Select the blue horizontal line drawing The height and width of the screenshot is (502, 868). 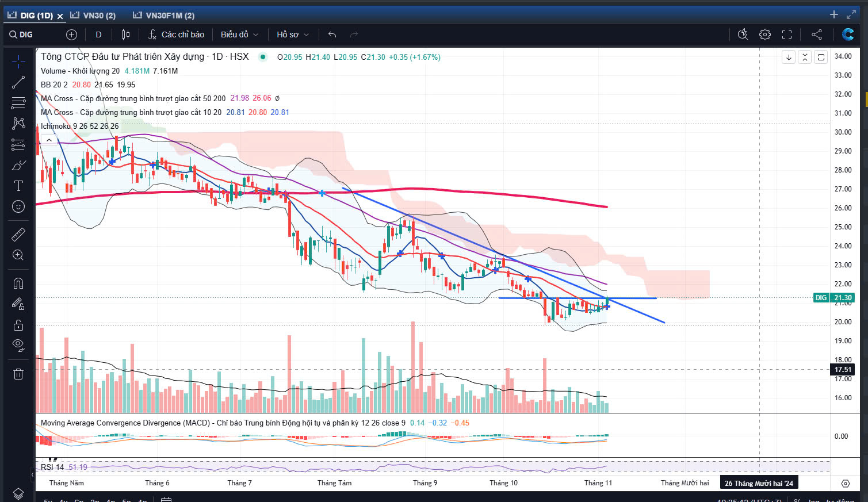(x=577, y=298)
